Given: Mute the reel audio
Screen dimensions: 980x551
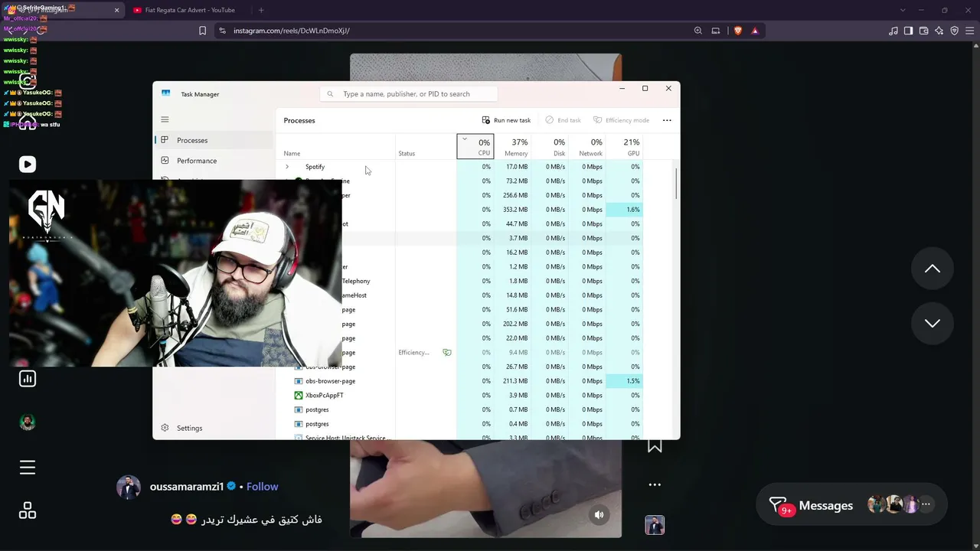Looking at the screenshot, I should (599, 515).
